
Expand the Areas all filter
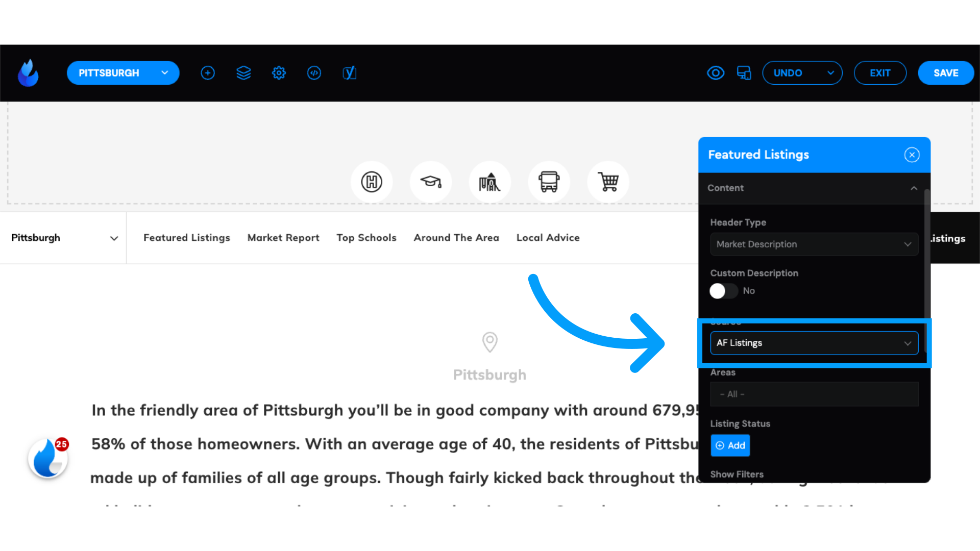814,394
